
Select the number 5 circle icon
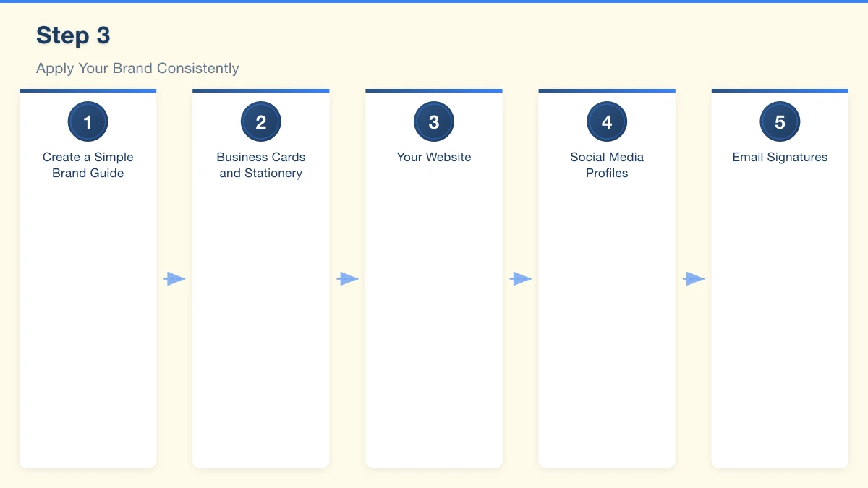(780, 121)
